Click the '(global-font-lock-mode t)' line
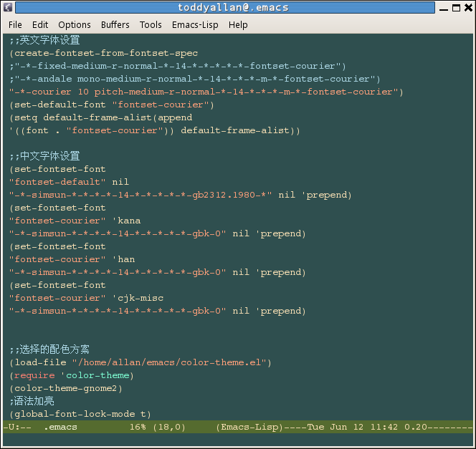The image size is (476, 449). coord(80,414)
